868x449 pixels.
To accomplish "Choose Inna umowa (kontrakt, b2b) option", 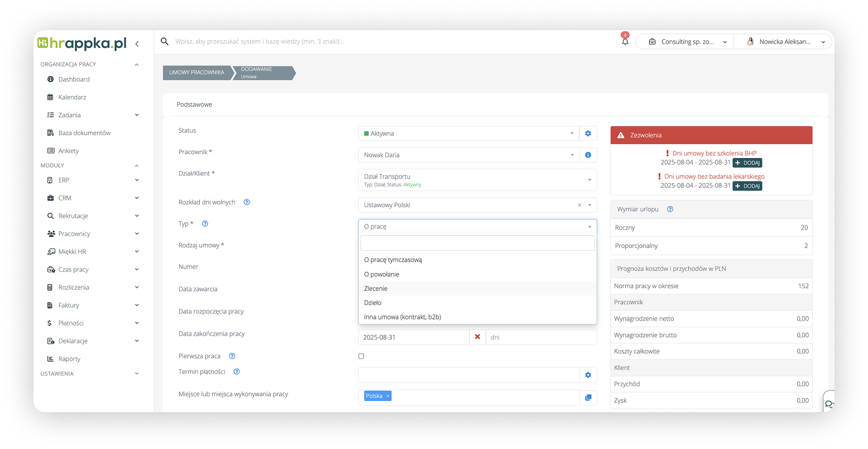I will coord(402,317).
